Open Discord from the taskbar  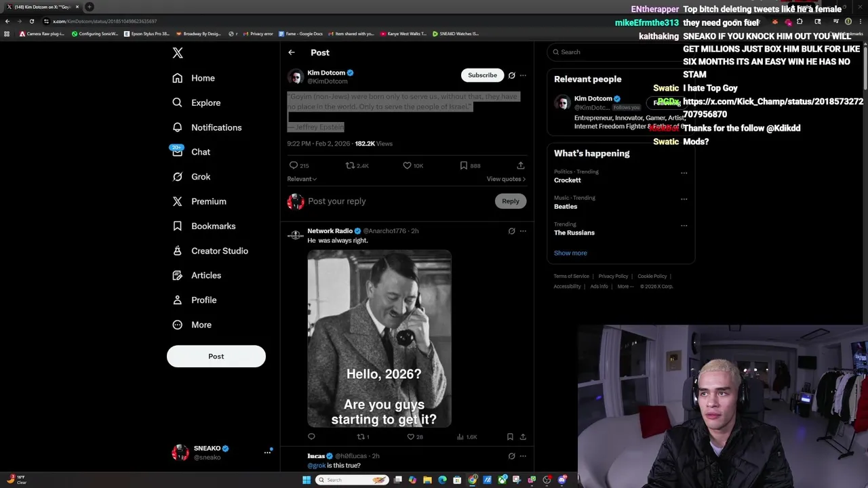point(562,480)
